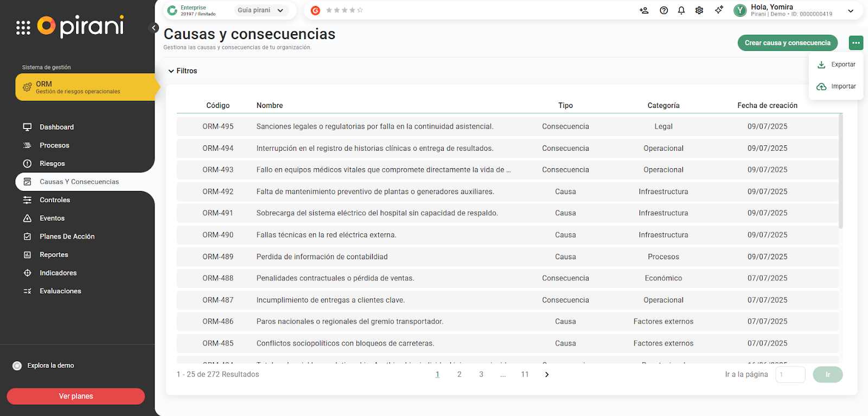Go to next page arrow
Viewport: 868px width, 416px height.
pyautogui.click(x=547, y=375)
